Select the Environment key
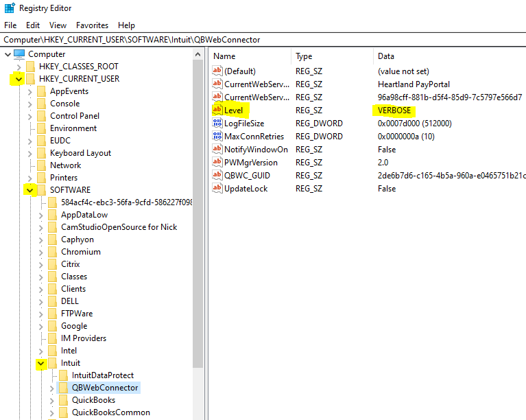 tap(73, 128)
